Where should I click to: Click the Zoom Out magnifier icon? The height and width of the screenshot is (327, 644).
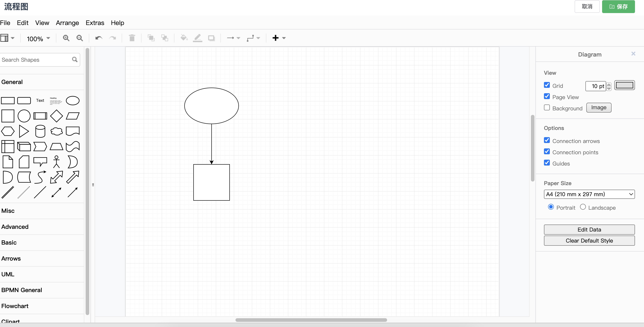(x=80, y=38)
